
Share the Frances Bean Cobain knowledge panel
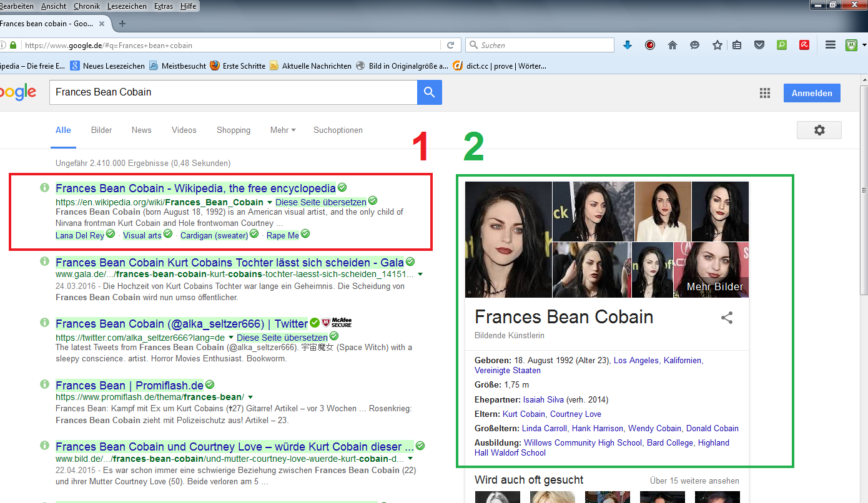coord(727,318)
